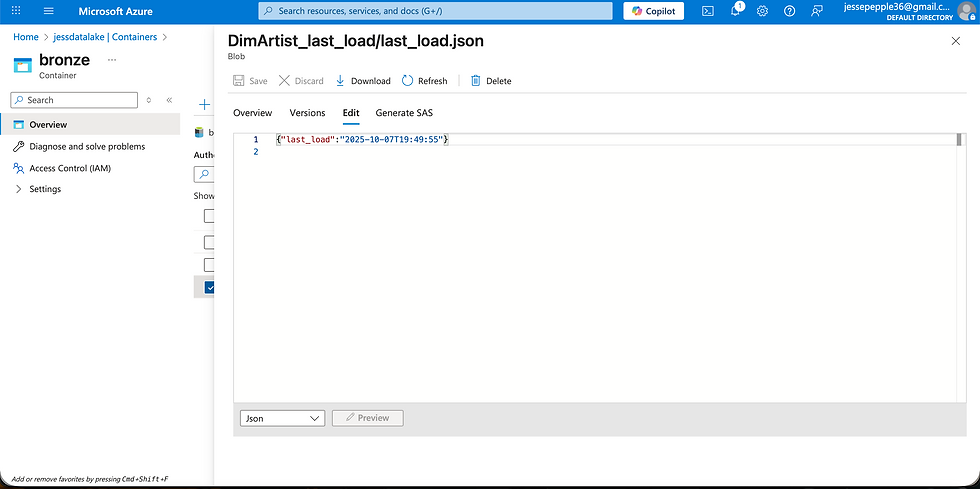This screenshot has width=980, height=489.
Task: Tick the first unchecked row checkbox
Action: [x=209, y=216]
